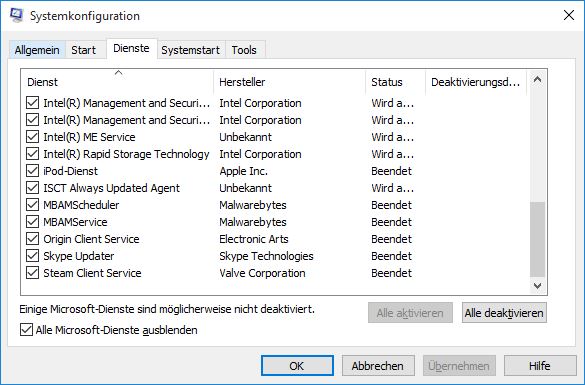Click Intel Corporation beside Rapid Storage Technology

[x=260, y=154]
